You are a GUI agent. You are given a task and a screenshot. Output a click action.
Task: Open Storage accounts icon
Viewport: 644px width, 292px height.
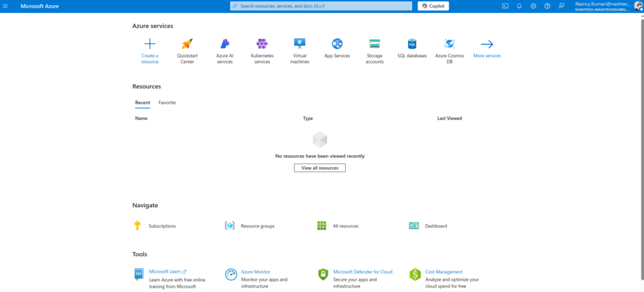pyautogui.click(x=374, y=44)
